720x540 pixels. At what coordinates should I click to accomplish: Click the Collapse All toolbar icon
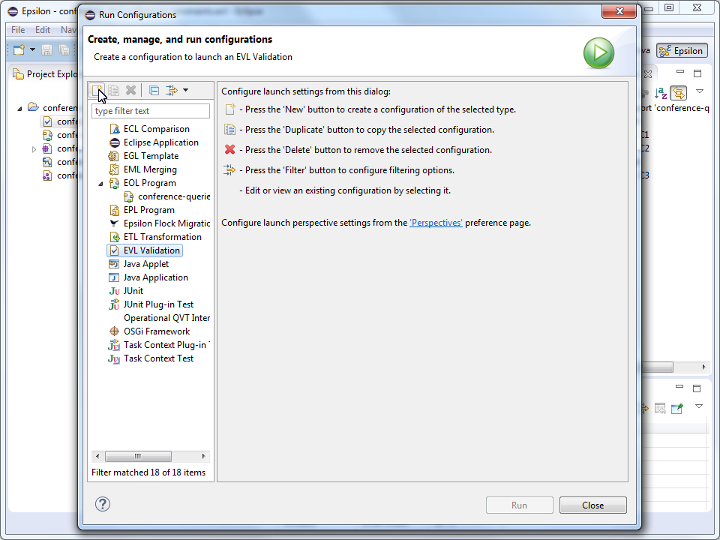point(154,91)
